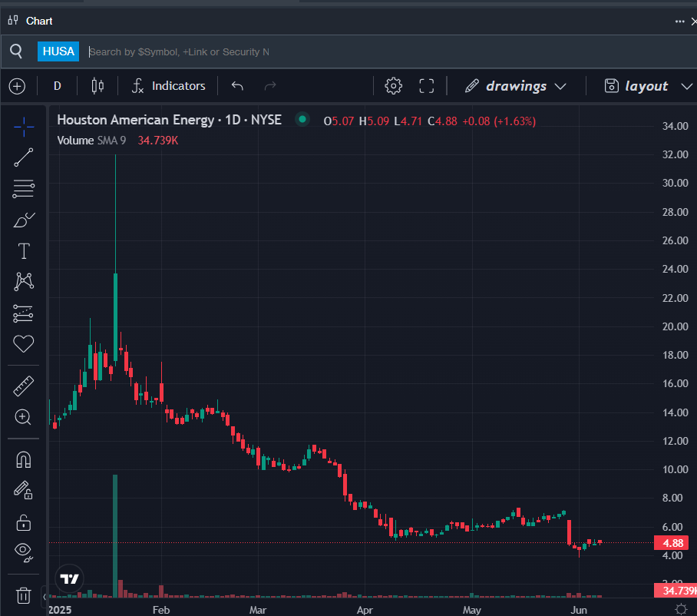Activate the zoom in tool

[23, 417]
